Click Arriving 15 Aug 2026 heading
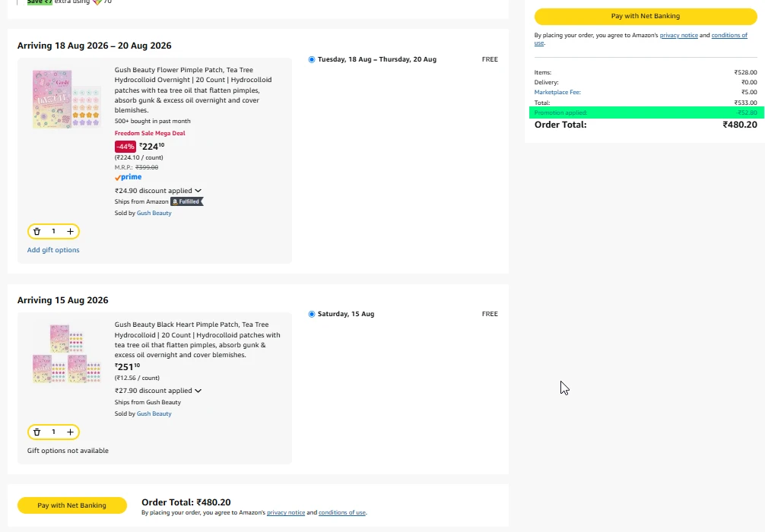Screen dimensions: 765x532 tap(63, 300)
